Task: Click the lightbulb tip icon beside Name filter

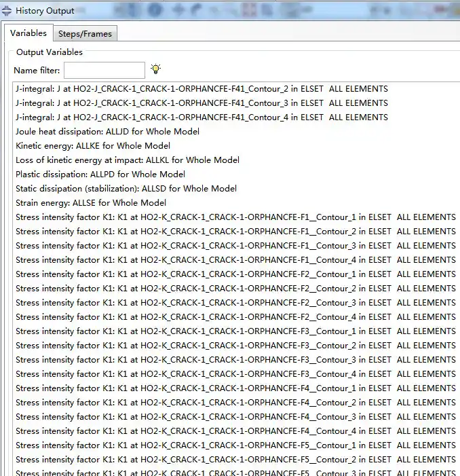Action: [155, 69]
